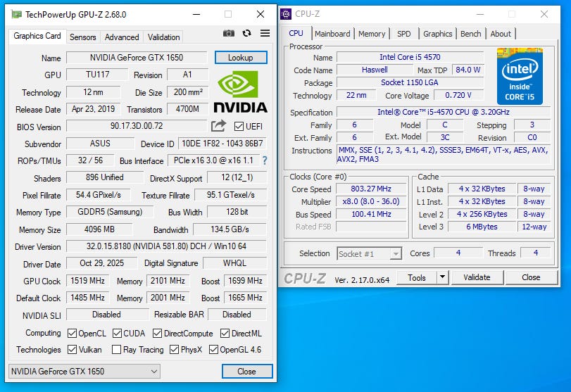Click the Close button in CPU-Z

point(532,277)
